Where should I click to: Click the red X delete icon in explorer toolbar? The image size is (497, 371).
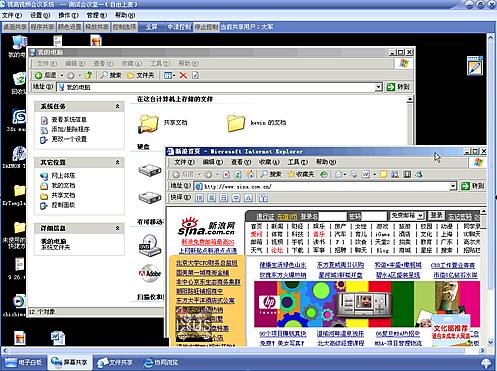click(x=183, y=75)
